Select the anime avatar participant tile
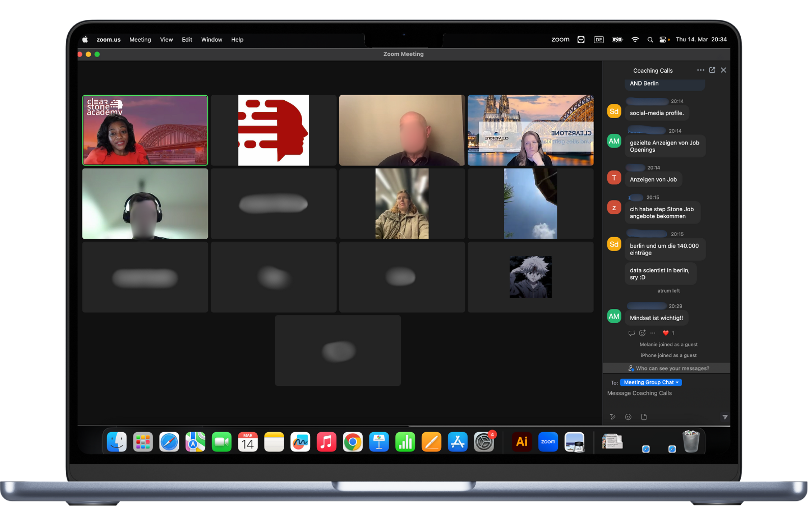This screenshot has height=509, width=812. coord(531,277)
